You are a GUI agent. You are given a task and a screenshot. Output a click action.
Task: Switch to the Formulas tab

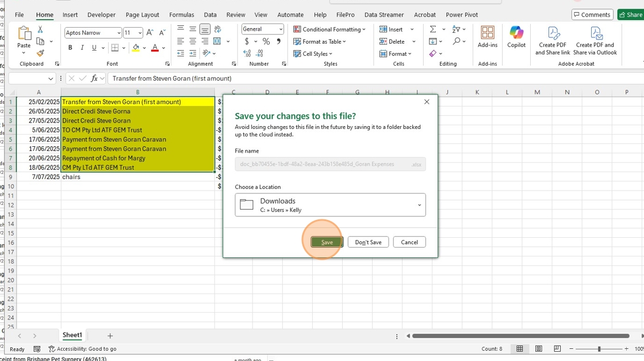(x=182, y=15)
